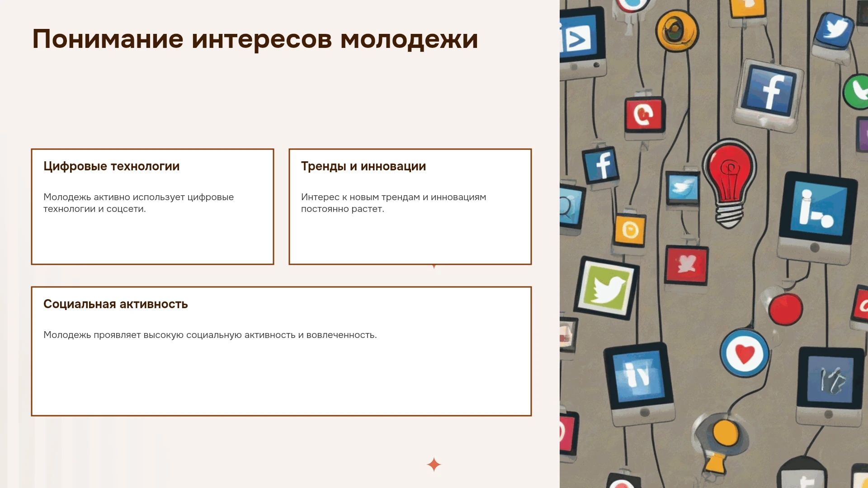Click the red phone call icon tile

645,115
